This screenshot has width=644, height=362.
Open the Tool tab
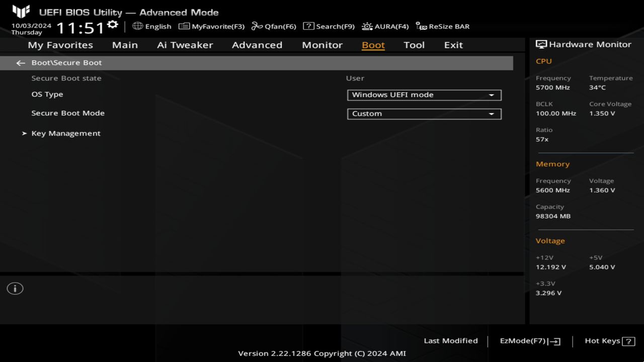(x=414, y=45)
